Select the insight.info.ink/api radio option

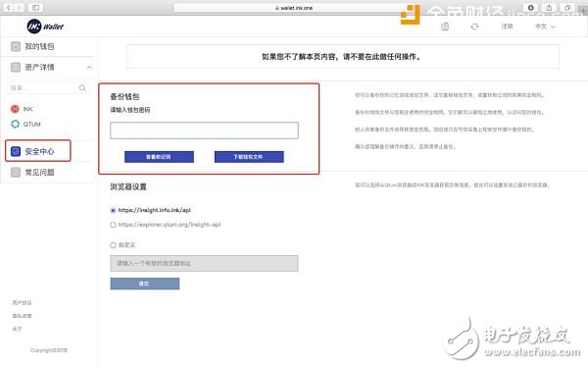pos(113,211)
